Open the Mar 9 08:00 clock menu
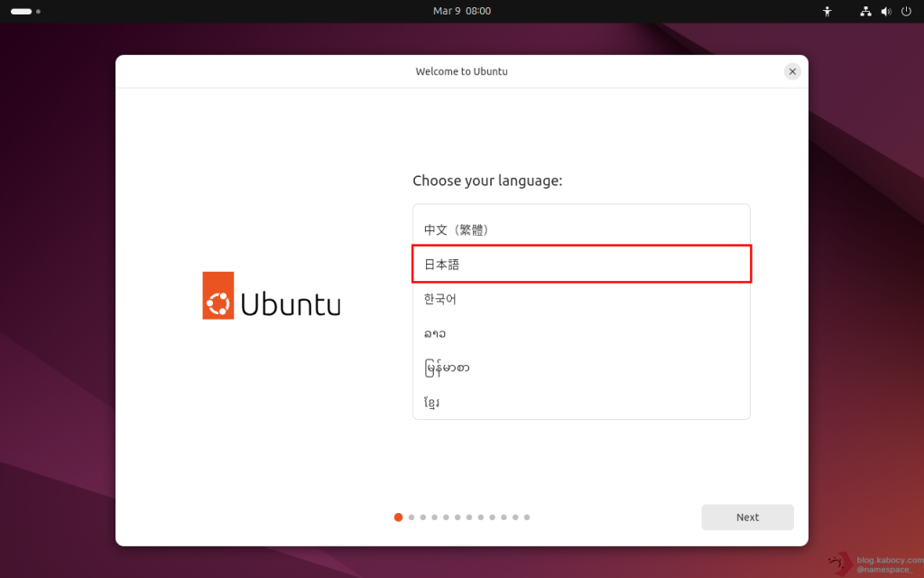This screenshot has width=924, height=578. coord(462,11)
